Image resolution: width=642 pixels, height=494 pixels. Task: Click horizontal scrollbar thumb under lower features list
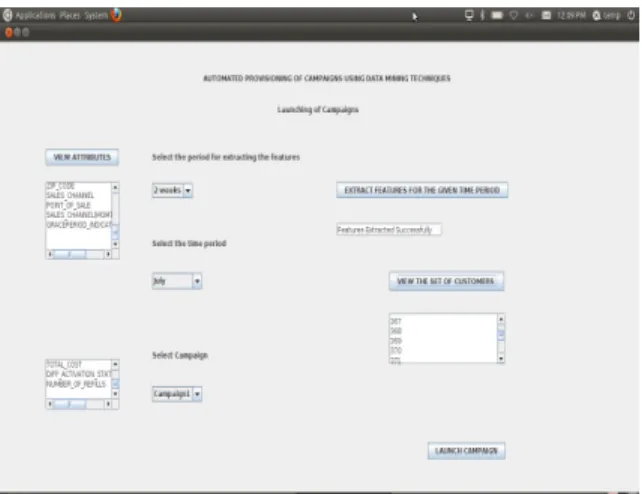click(70, 404)
